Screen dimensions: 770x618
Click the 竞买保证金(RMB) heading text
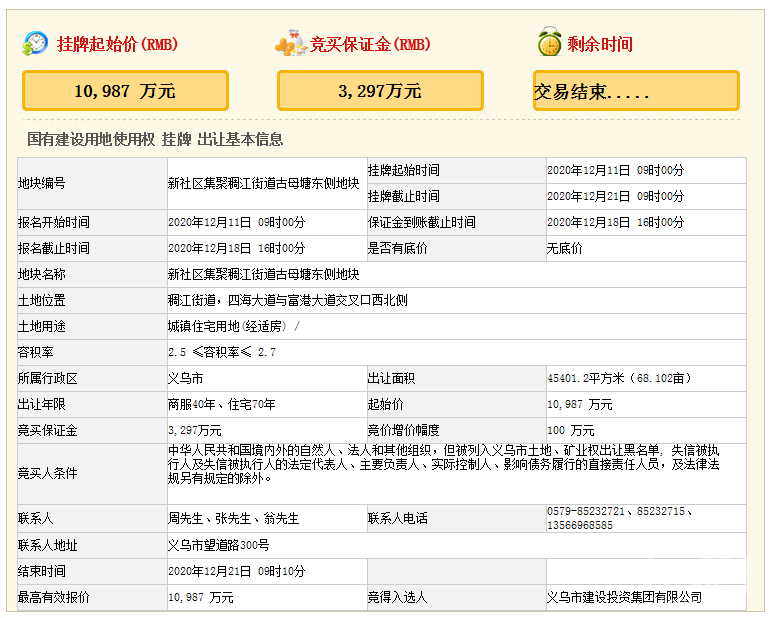click(370, 44)
